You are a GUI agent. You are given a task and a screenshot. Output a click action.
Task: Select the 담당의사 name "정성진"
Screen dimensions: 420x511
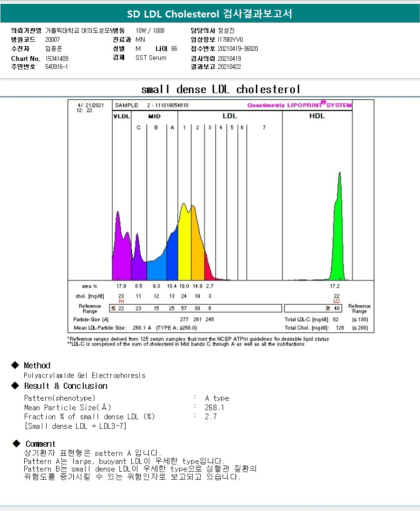226,30
